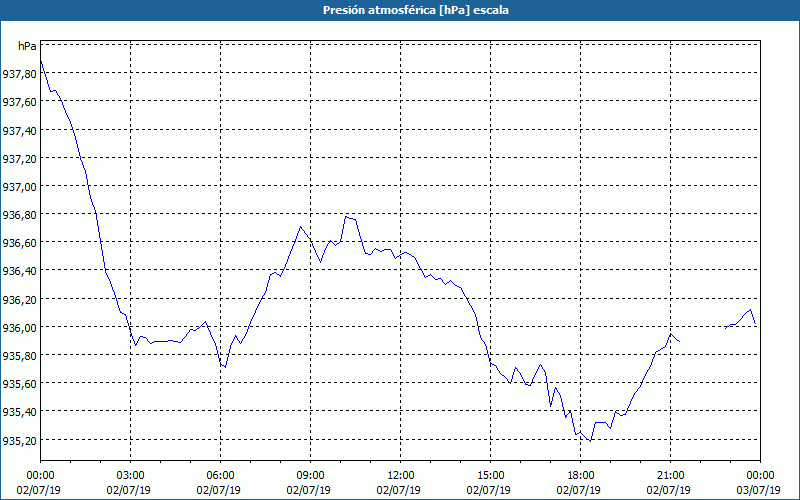
Task: Click the 21:00 time axis label
Action: (x=670, y=476)
